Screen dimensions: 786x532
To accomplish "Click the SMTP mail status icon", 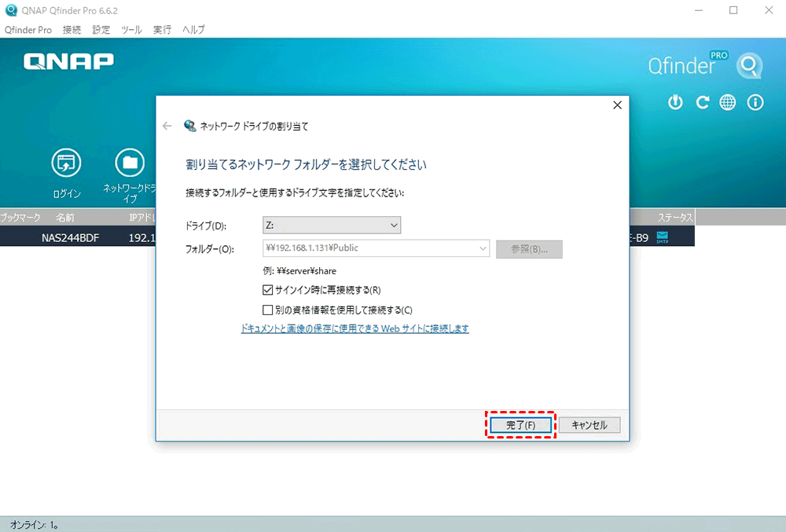I will tap(662, 237).
